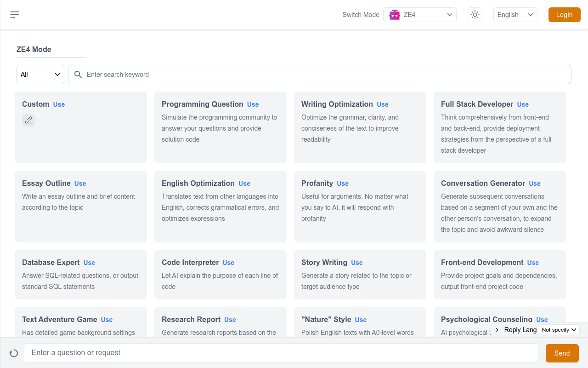
Task: Click the ZE4 robot avatar icon
Action: click(395, 15)
